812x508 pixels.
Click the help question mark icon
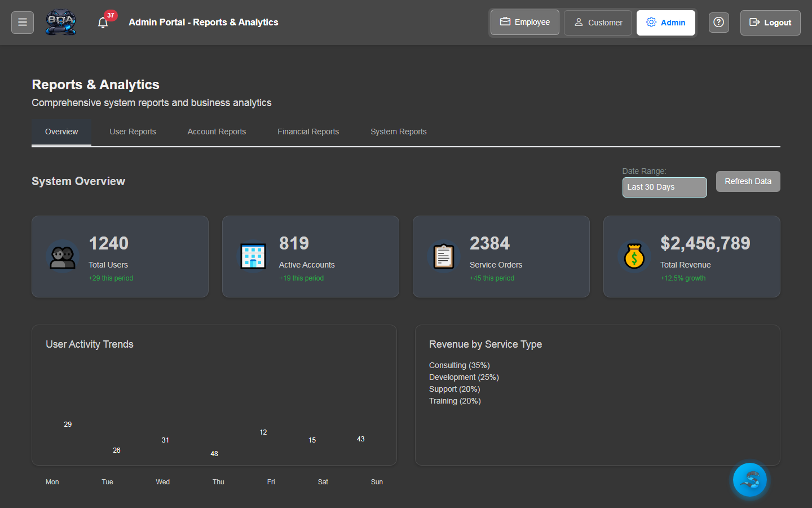718,22
